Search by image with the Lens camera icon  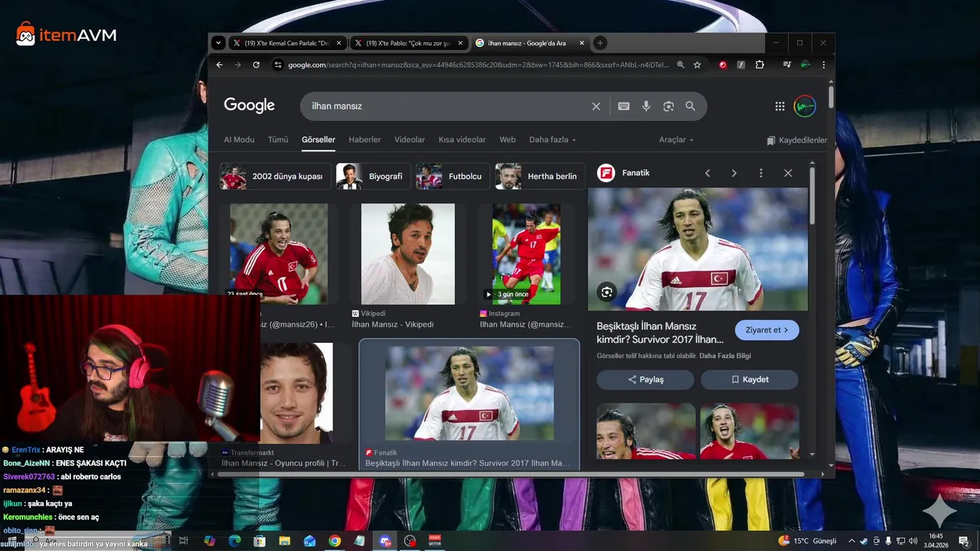668,106
